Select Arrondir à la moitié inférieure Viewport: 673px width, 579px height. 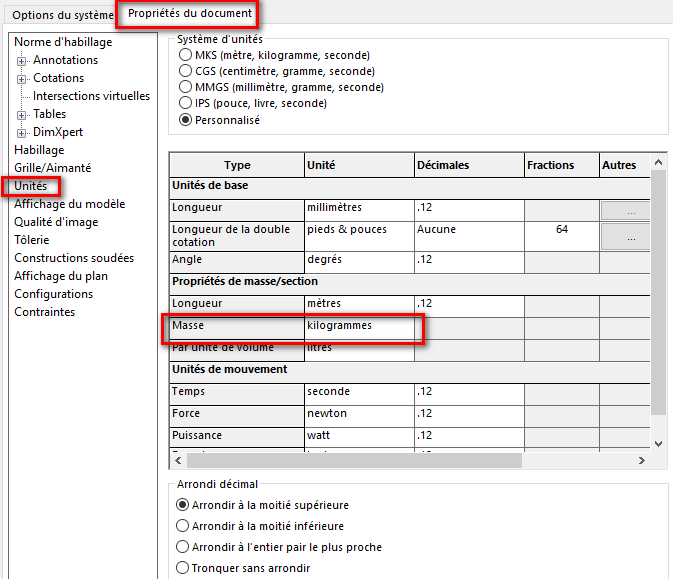pyautogui.click(x=182, y=525)
